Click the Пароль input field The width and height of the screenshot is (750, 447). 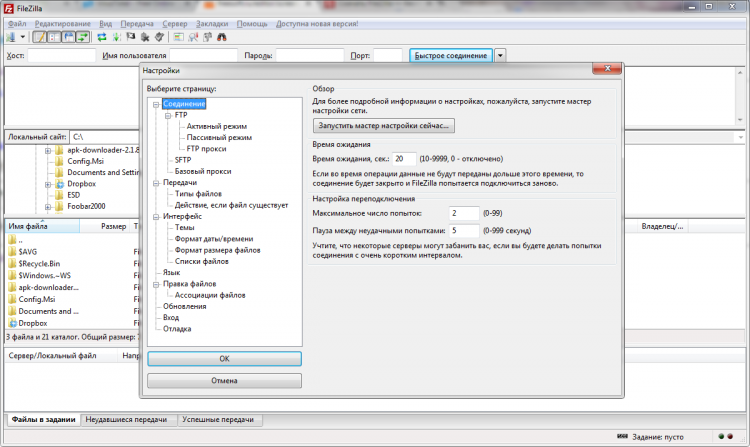[x=310, y=55]
